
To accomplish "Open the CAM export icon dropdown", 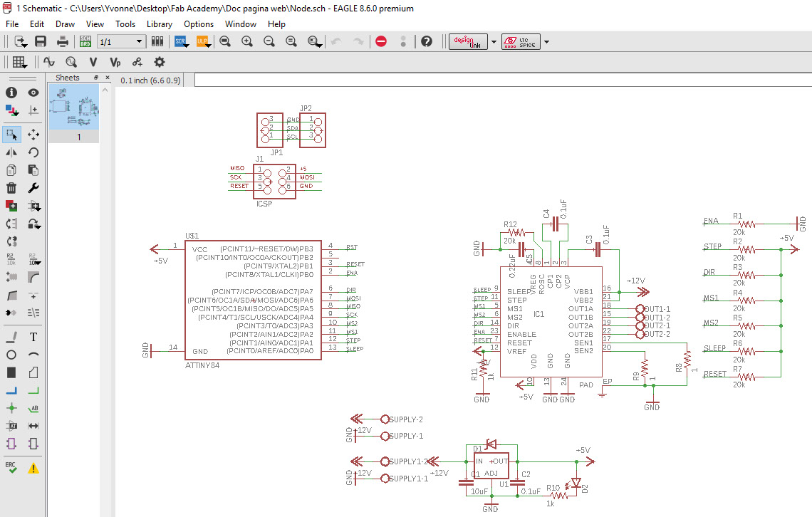I will pyautogui.click(x=21, y=41).
